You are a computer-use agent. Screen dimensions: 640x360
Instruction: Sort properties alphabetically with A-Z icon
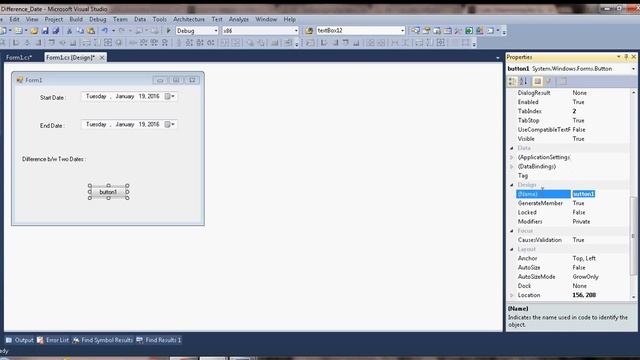click(x=523, y=81)
